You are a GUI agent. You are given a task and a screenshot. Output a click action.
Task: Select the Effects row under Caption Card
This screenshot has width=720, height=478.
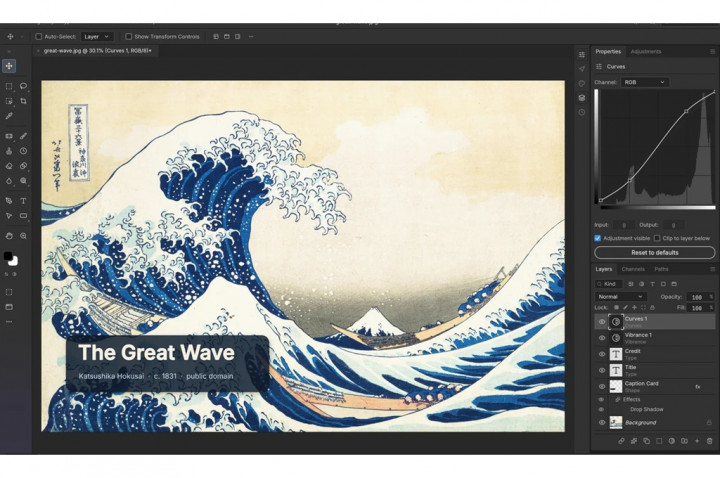(655, 399)
